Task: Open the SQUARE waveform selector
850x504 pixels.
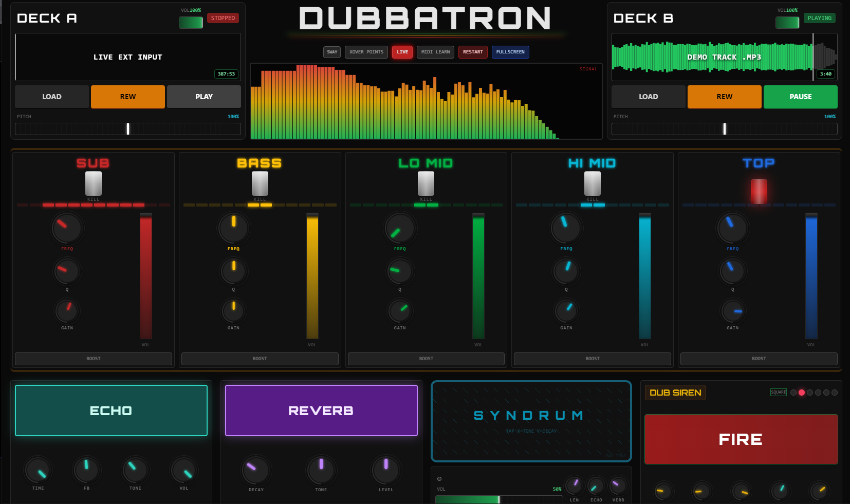Action: point(778,392)
